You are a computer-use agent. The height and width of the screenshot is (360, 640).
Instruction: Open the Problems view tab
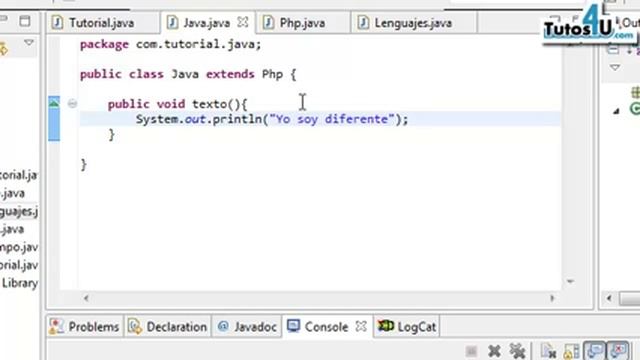(85, 327)
